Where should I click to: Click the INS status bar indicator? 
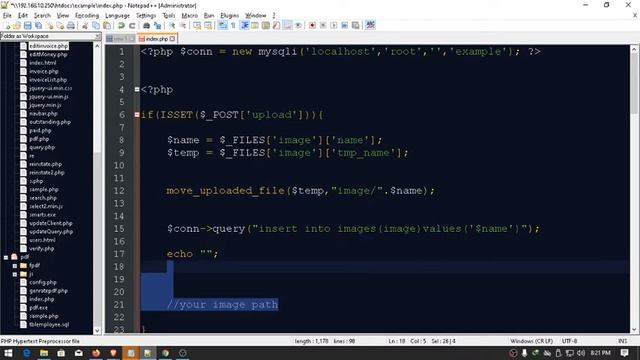tap(622, 341)
